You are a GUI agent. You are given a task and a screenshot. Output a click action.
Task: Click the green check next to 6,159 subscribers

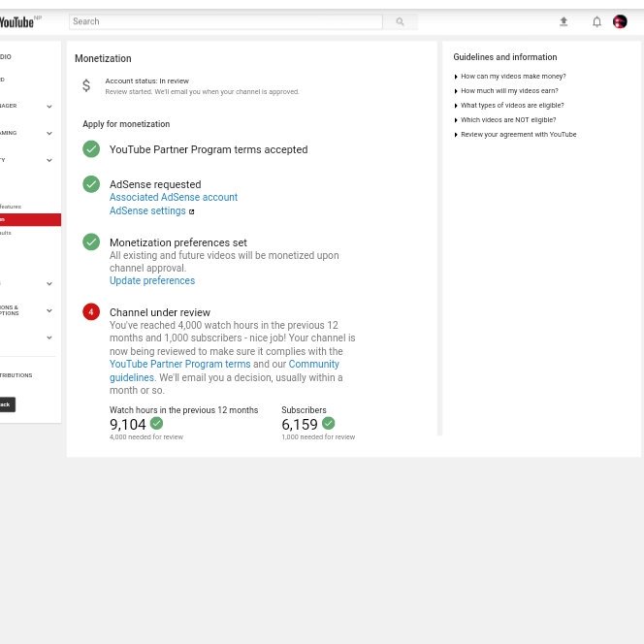click(328, 423)
